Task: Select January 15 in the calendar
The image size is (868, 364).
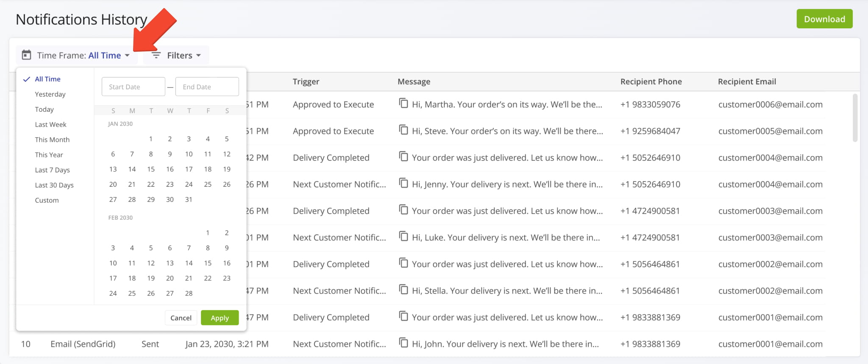Action: click(x=151, y=169)
